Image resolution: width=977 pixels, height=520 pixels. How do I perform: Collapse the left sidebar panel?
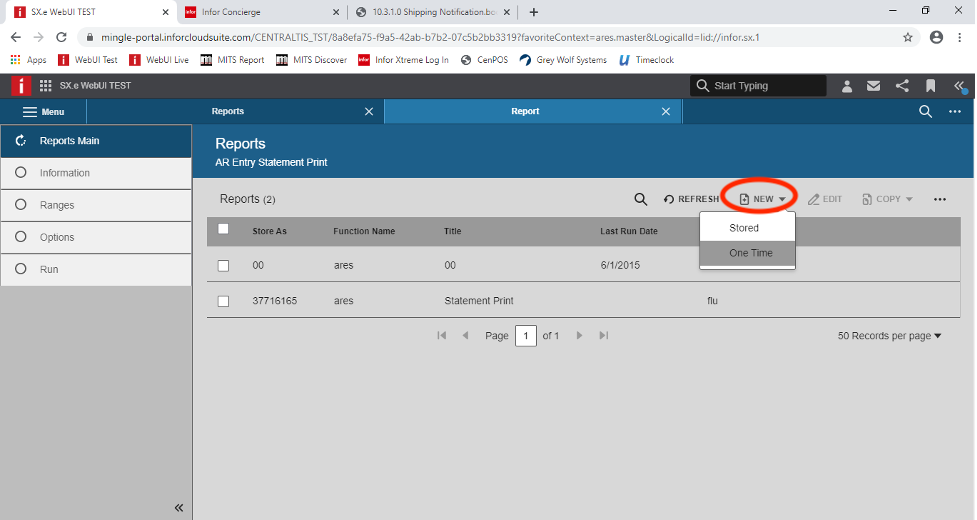click(x=179, y=508)
